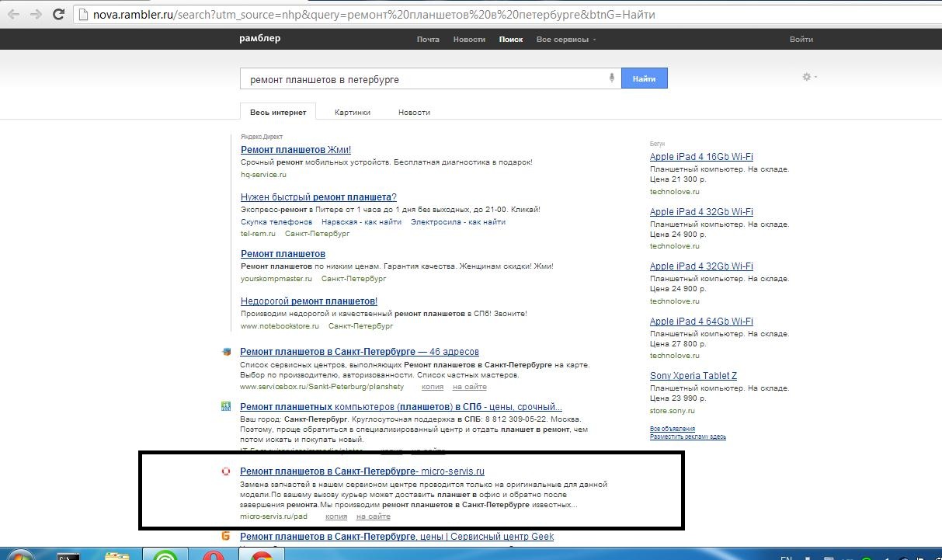Click the Электросила - как найти sublink
The image size is (942, 560).
(x=458, y=221)
